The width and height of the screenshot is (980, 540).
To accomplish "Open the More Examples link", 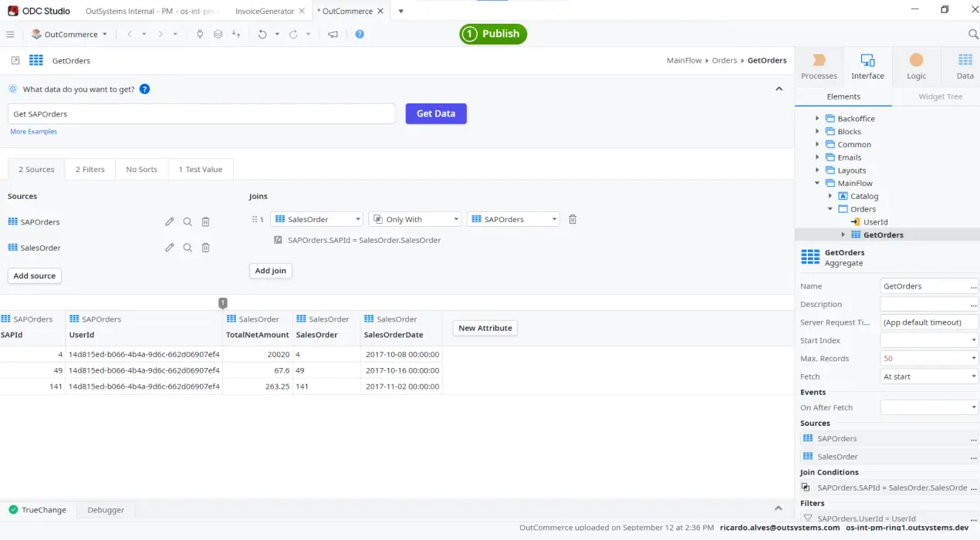I will coord(33,131).
